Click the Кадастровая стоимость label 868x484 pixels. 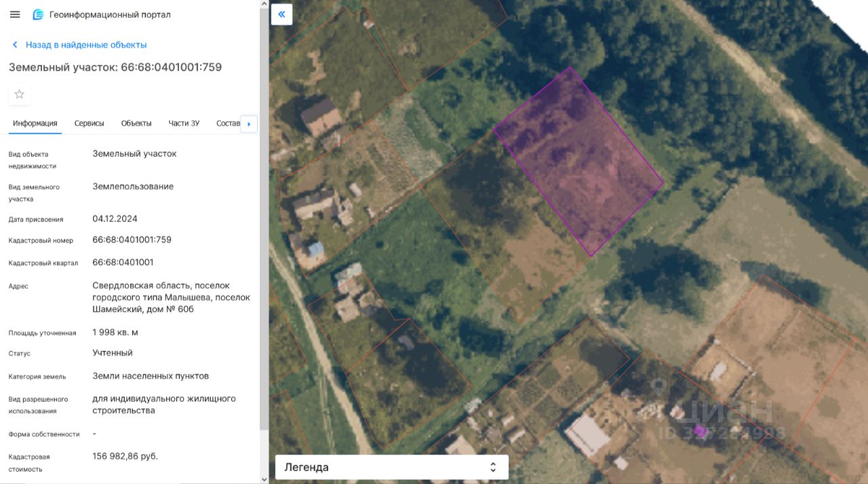(29, 463)
